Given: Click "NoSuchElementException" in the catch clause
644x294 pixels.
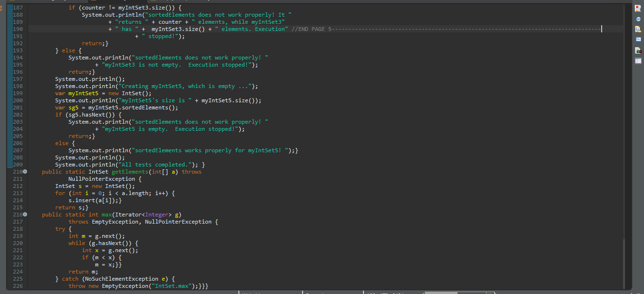Looking at the screenshot, I should [x=121, y=279].
